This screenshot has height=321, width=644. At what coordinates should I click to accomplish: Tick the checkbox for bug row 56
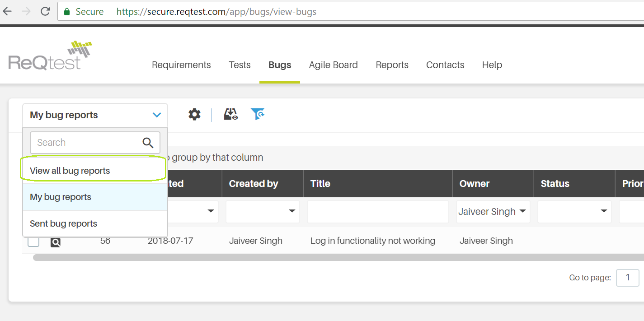point(34,242)
